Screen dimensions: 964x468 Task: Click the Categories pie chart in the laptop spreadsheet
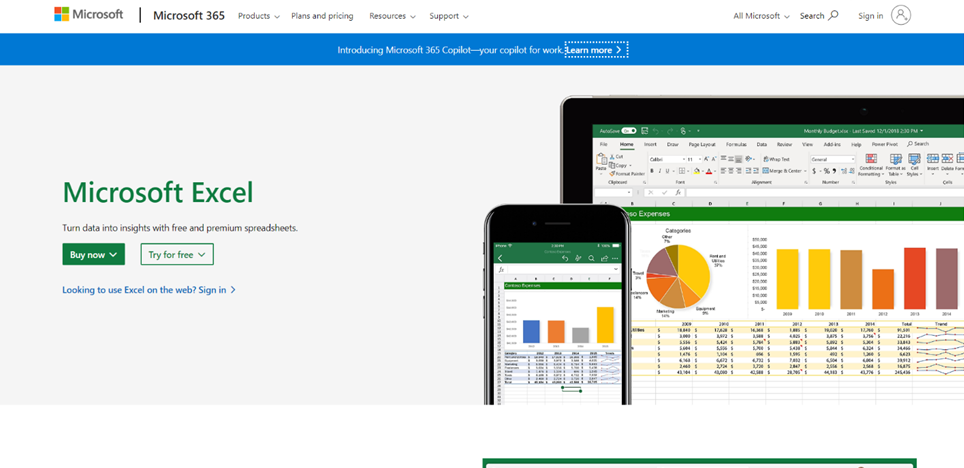coord(679,276)
